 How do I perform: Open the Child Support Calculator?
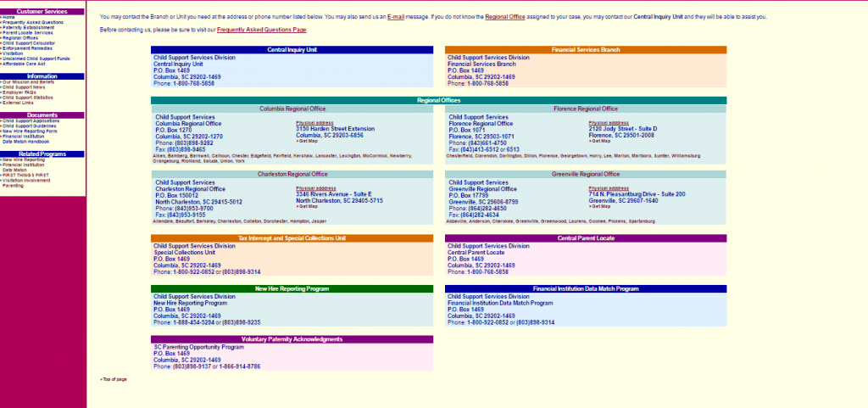(x=29, y=42)
